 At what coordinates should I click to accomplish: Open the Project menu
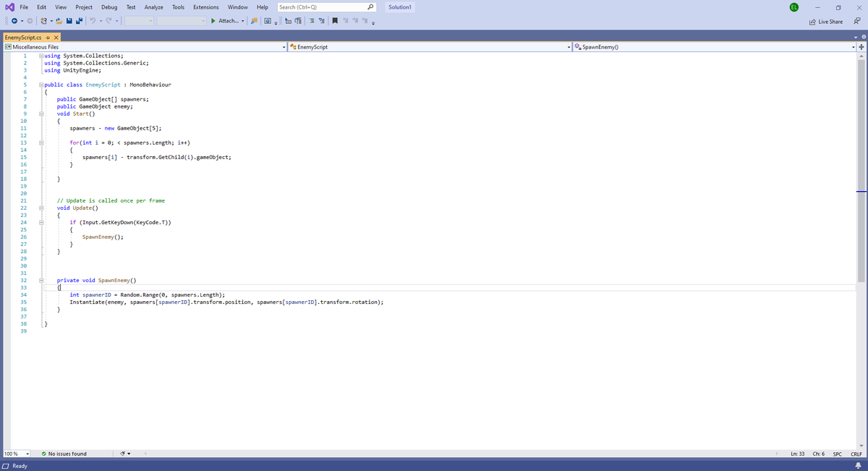click(x=84, y=7)
